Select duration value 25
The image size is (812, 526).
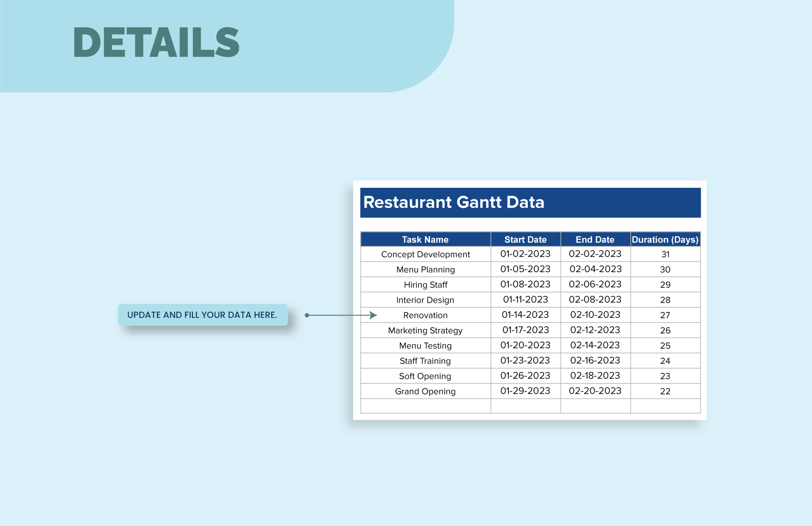(665, 346)
